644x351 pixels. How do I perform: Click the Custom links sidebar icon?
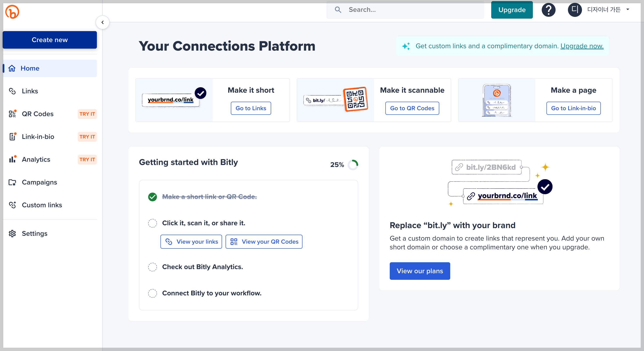[x=12, y=205]
